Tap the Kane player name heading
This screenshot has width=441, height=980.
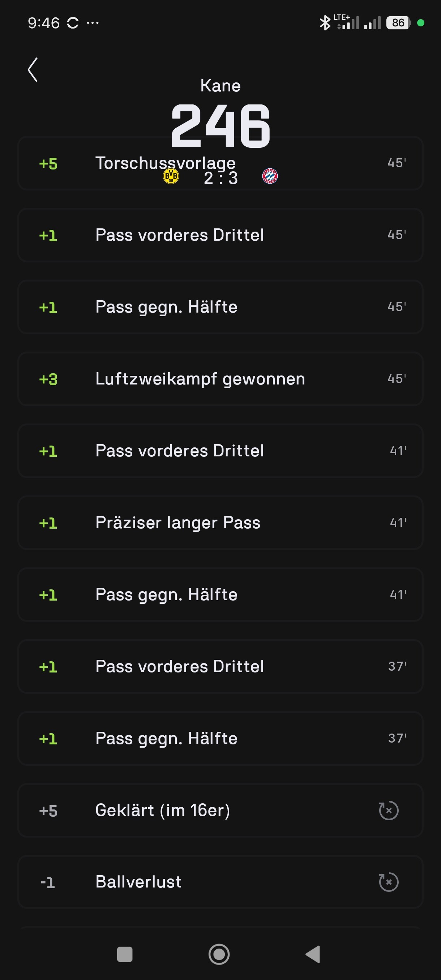coord(220,86)
